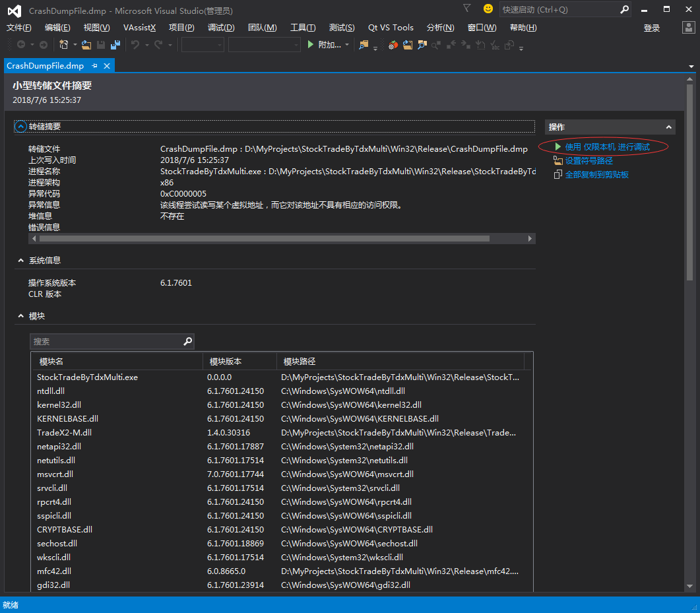This screenshot has height=613, width=700.
Task: Click the 登录 sign-in button
Action: click(x=651, y=28)
